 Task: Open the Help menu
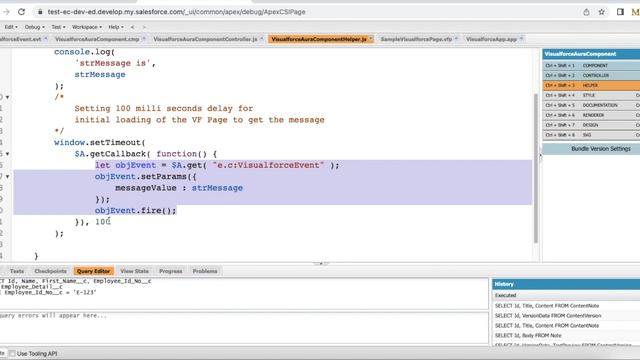coord(116,27)
